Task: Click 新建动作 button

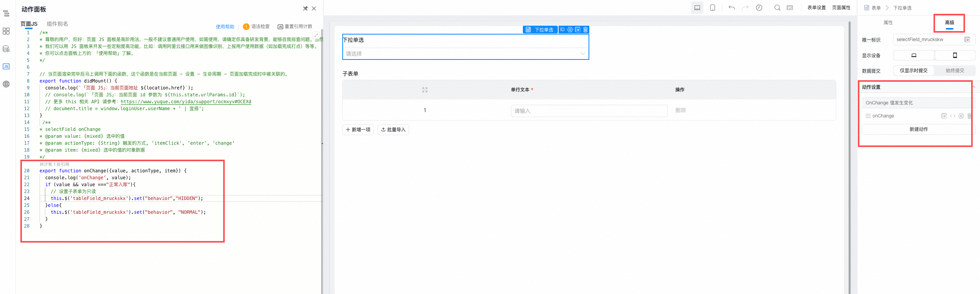Action: click(919, 129)
